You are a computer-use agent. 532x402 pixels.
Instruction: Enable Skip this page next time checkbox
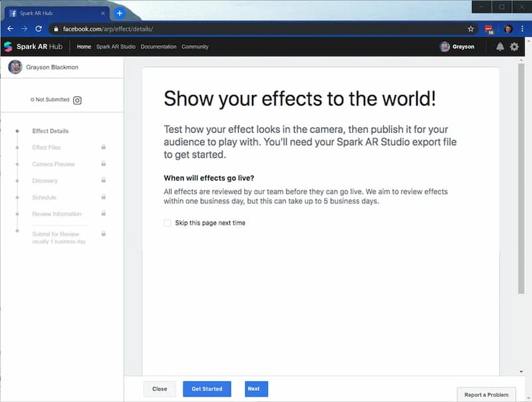click(x=168, y=223)
